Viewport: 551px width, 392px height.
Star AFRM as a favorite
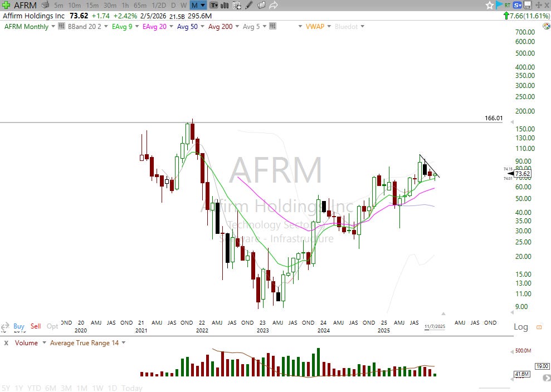pyautogui.click(x=490, y=5)
